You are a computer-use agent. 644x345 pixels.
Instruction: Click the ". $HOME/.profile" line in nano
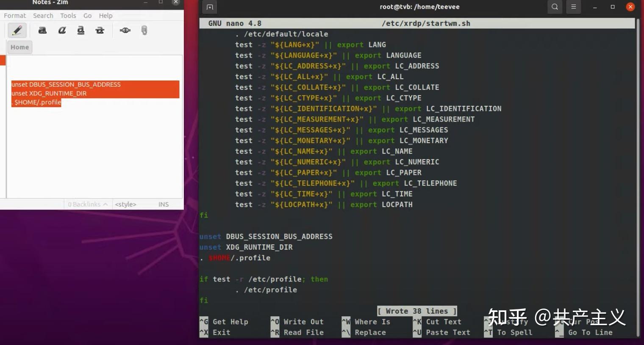(x=235, y=258)
